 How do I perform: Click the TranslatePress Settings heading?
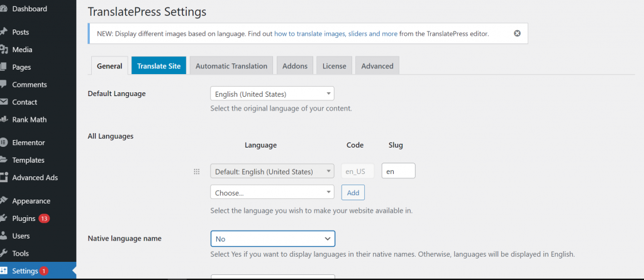pyautogui.click(x=147, y=12)
